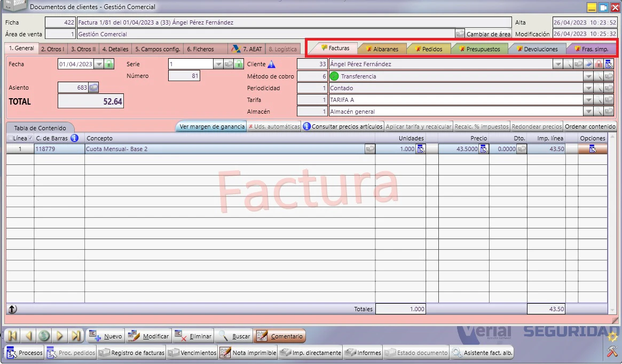This screenshot has width=622, height=364.
Task: Click the green globe refresh icon
Action: (44, 336)
